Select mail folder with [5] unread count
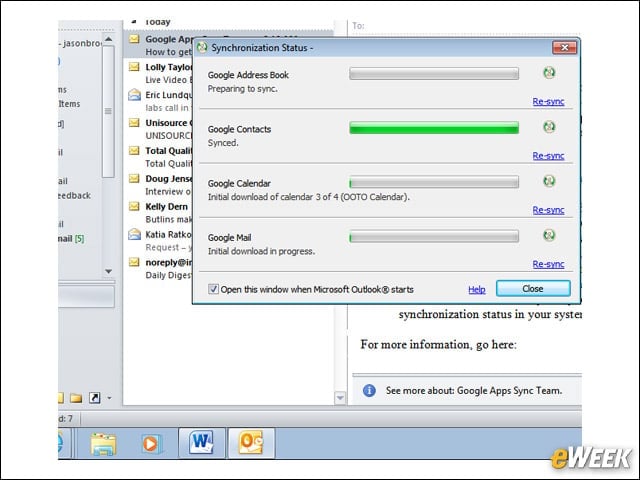The image size is (640, 480). pos(71,238)
